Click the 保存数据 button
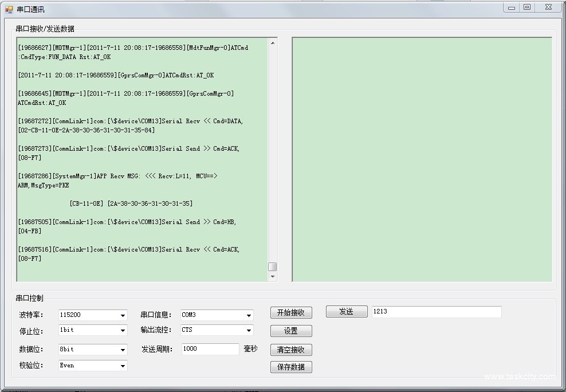This screenshot has height=392, width=566. coord(291,367)
